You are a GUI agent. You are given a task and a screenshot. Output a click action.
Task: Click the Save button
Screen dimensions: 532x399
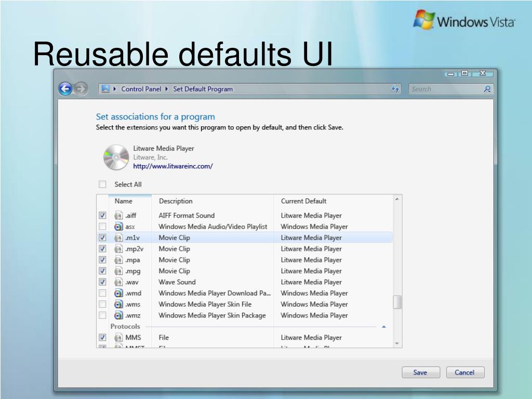[420, 373]
